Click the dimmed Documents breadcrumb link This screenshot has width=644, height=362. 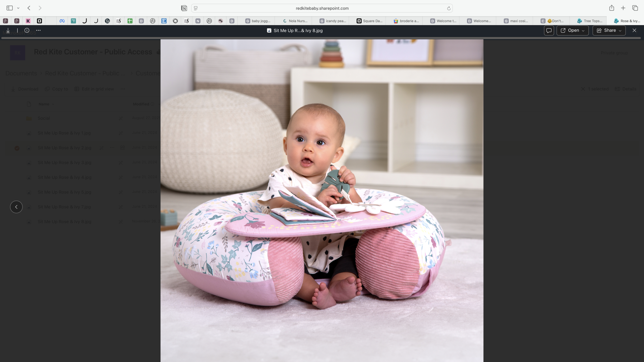point(21,73)
